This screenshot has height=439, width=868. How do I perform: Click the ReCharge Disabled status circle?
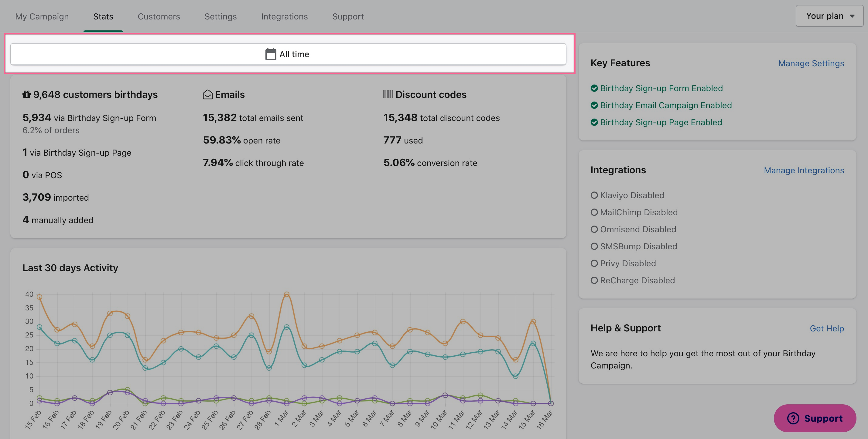(594, 281)
